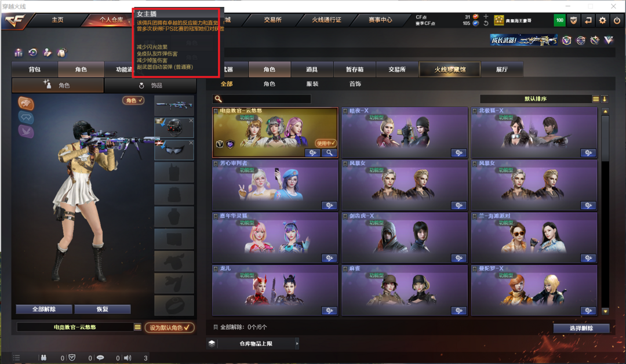Open the ranking podium icon
This screenshot has height=364, width=626.
click(19, 52)
